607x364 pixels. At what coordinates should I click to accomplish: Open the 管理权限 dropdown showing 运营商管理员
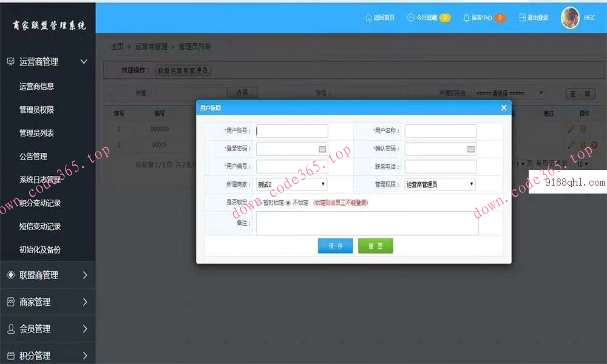(x=439, y=184)
